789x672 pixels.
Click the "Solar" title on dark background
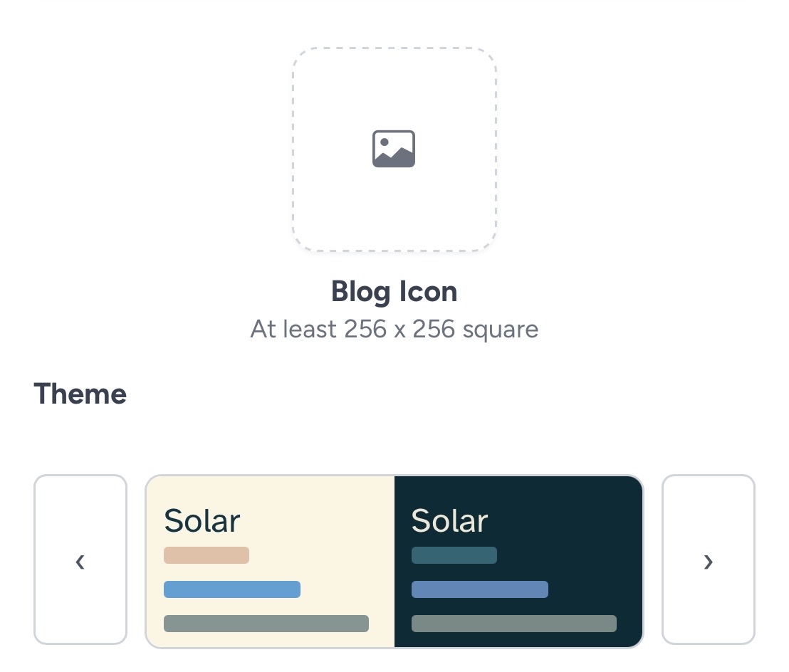coord(450,521)
